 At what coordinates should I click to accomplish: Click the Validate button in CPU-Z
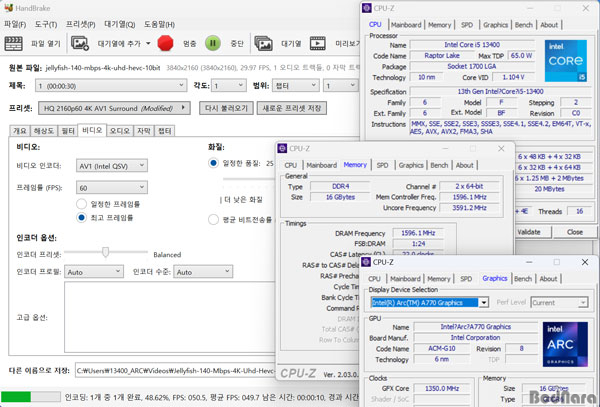529,232
